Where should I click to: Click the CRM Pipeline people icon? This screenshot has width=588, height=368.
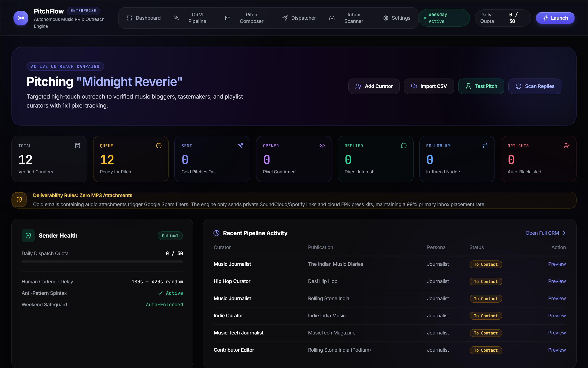176,18
